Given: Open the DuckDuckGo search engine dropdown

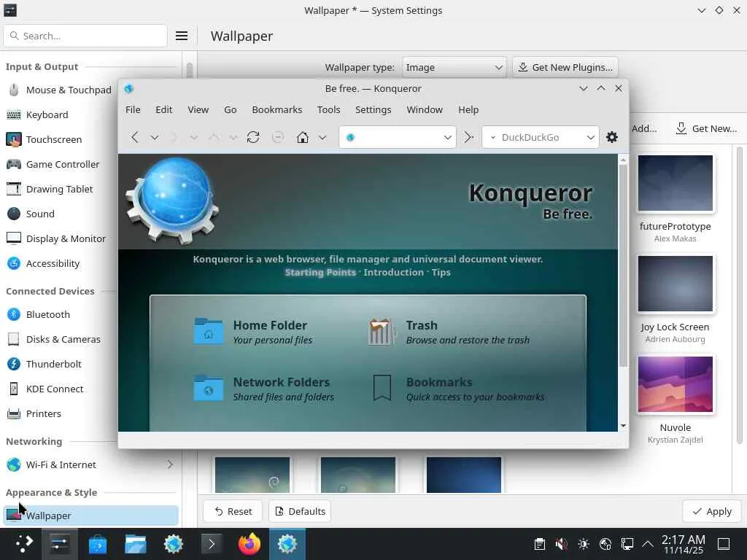Looking at the screenshot, I should tap(590, 138).
